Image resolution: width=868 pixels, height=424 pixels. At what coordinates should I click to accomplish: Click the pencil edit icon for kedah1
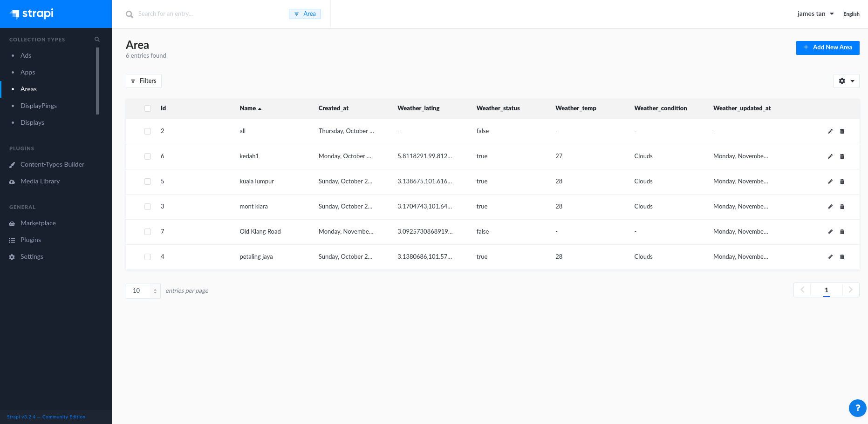(830, 156)
